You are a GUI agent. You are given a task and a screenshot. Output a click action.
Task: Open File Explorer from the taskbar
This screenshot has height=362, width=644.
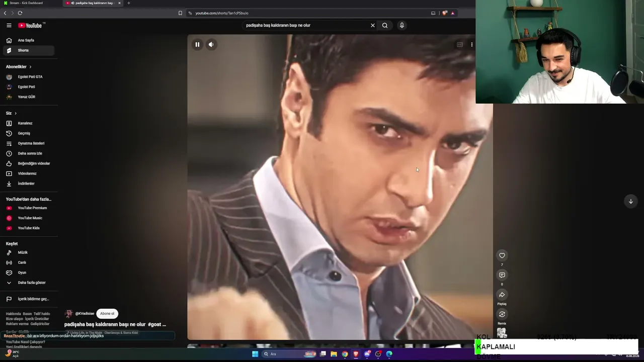[x=334, y=354]
